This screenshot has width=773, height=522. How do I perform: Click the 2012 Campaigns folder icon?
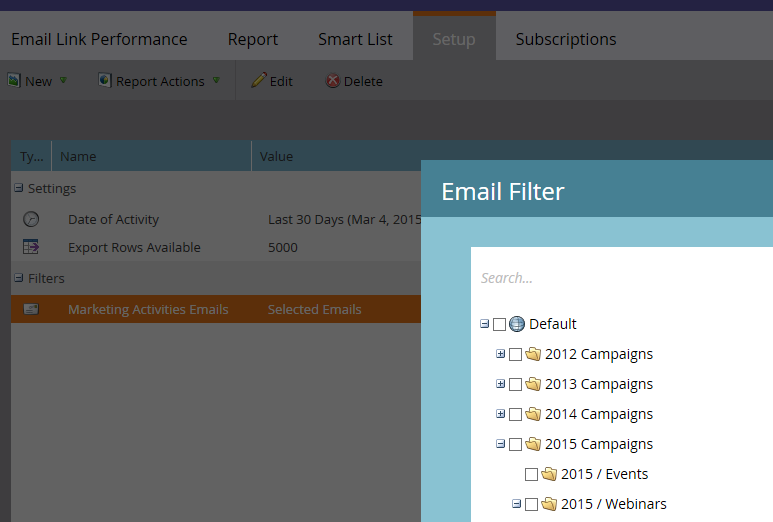click(533, 354)
